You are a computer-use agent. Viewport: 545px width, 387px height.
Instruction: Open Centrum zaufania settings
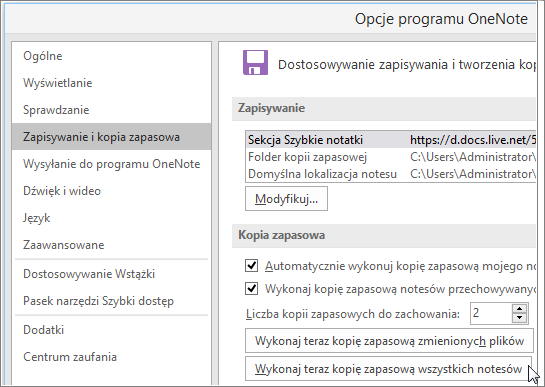(111, 357)
